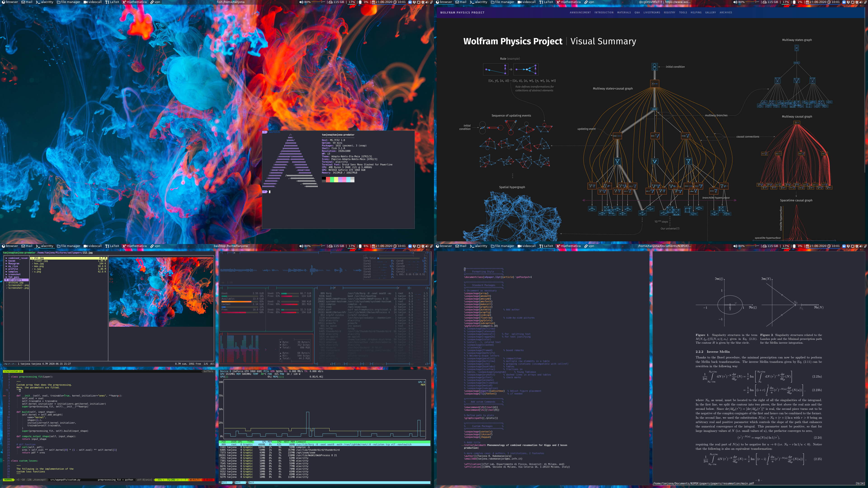Viewport: 868px width, 488px height.
Task: Open the TeX_gans folder in ranger
Action: pos(14,277)
